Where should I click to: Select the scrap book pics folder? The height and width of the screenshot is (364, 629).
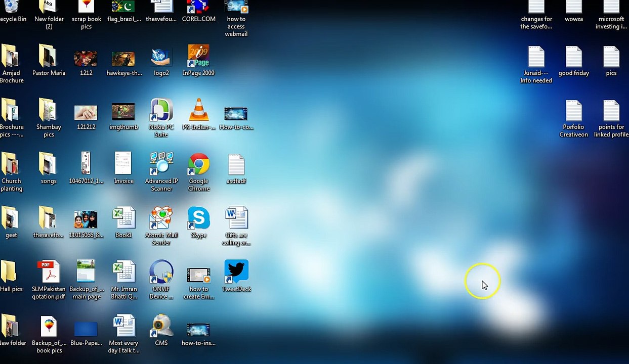tap(87, 15)
